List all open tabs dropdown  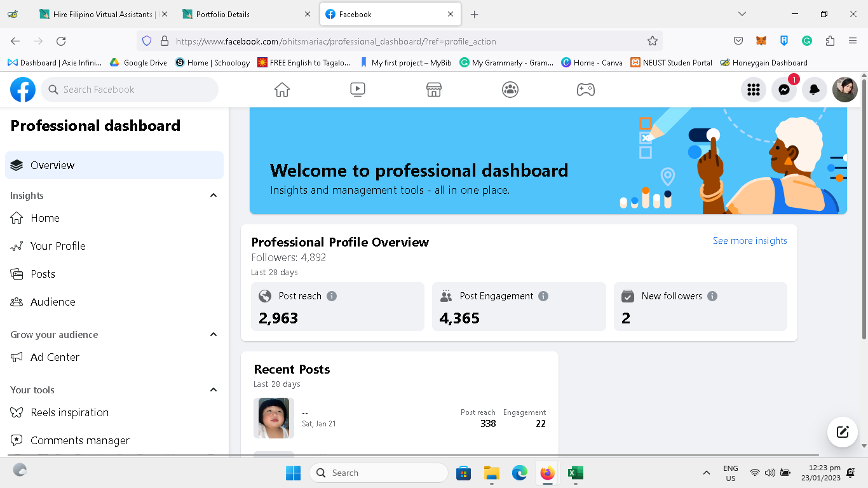tap(742, 14)
